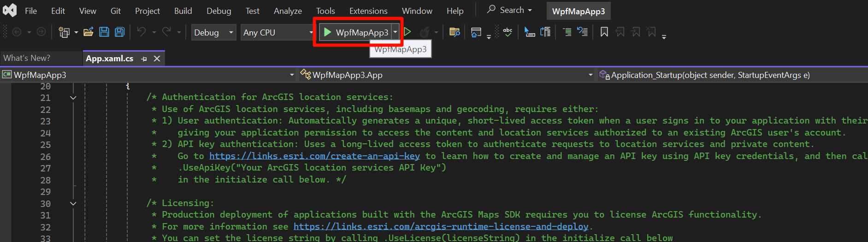
Task: Collapse the comment block at line 21
Action: (x=73, y=97)
